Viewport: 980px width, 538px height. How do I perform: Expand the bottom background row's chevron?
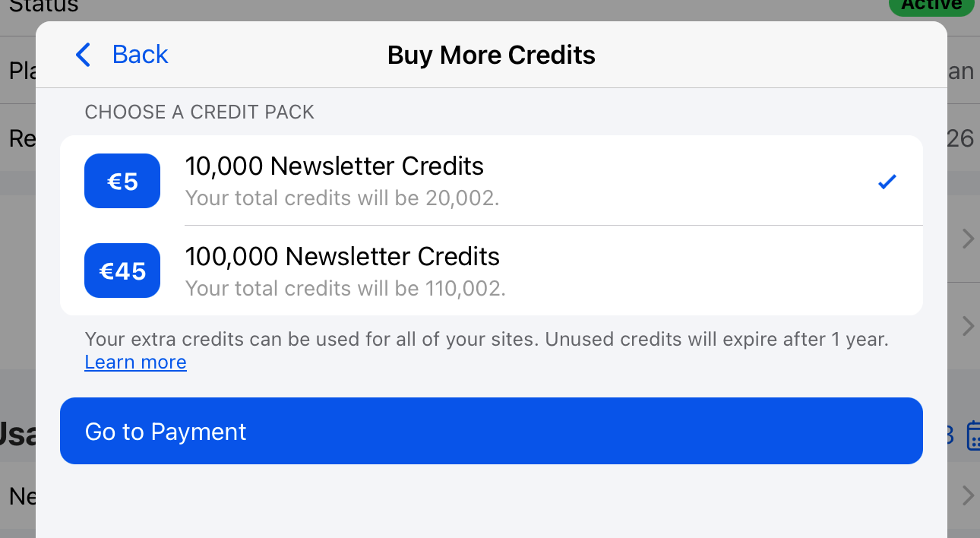(x=967, y=496)
